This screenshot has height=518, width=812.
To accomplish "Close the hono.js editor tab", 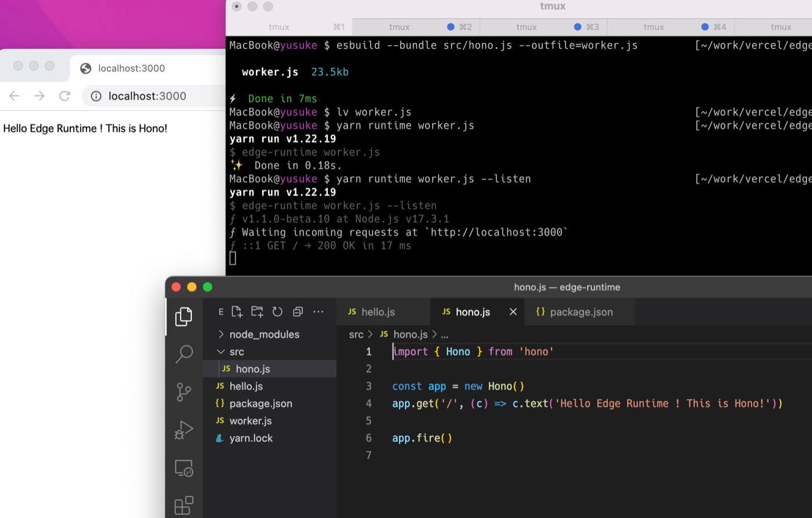I will [x=513, y=311].
